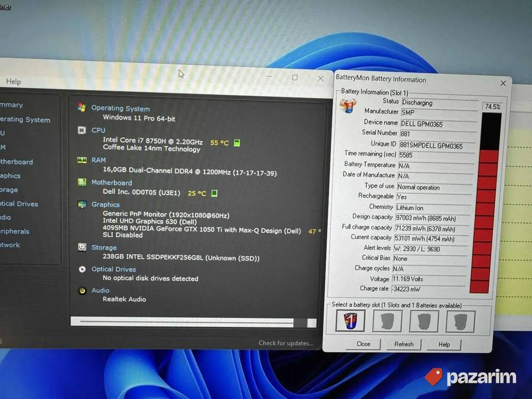Click the Refresh button in BatteryMon
Screen dimensions: 532x399
click(x=404, y=344)
